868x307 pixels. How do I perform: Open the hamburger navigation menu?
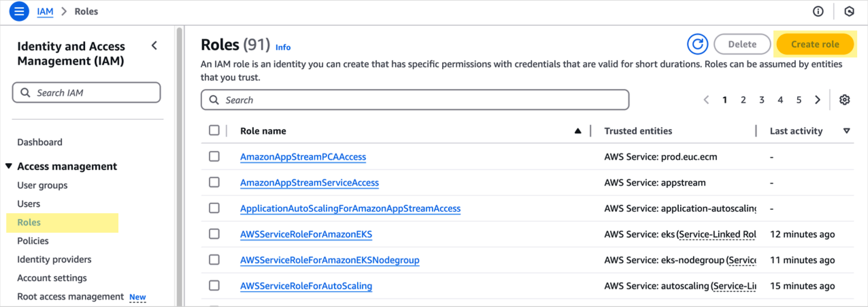[x=19, y=11]
